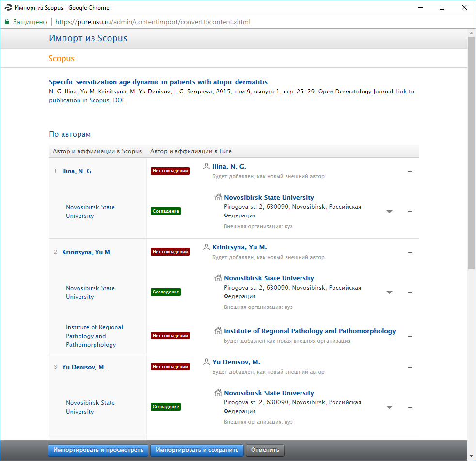The width and height of the screenshot is (476, 461).
Task: Remove Ilina's Novosibirsk State University affiliation via minus
Action: pos(410,212)
